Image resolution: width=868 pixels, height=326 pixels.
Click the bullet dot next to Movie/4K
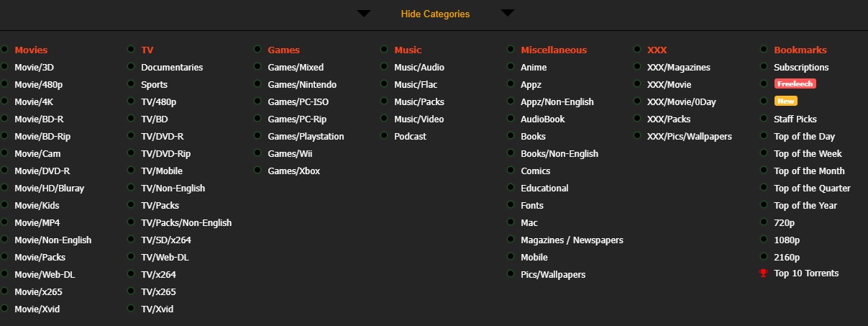[4, 101]
